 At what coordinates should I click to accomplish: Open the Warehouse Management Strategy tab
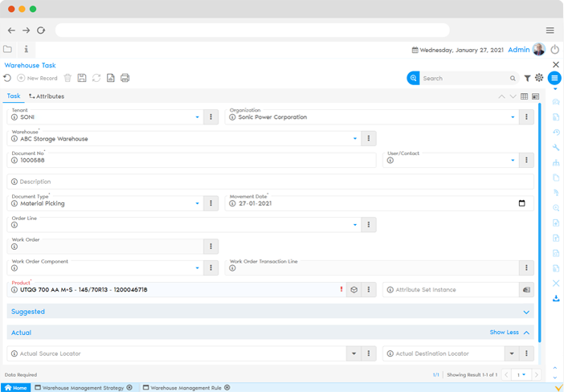[83, 387]
